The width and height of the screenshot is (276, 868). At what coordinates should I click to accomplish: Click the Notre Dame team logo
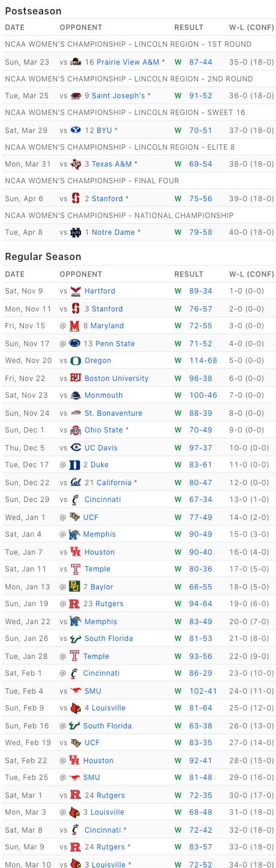[x=75, y=232]
